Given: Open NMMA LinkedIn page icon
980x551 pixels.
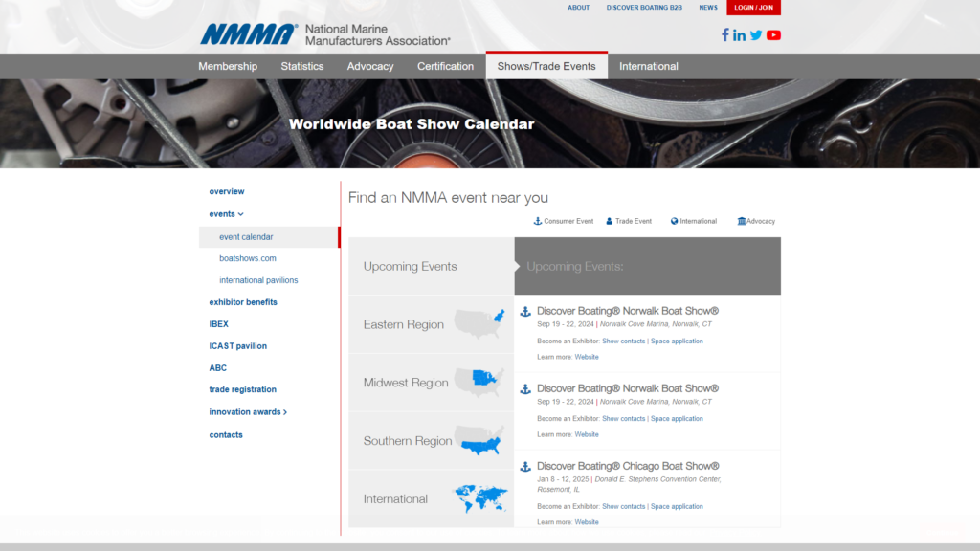Looking at the screenshot, I should coord(740,35).
